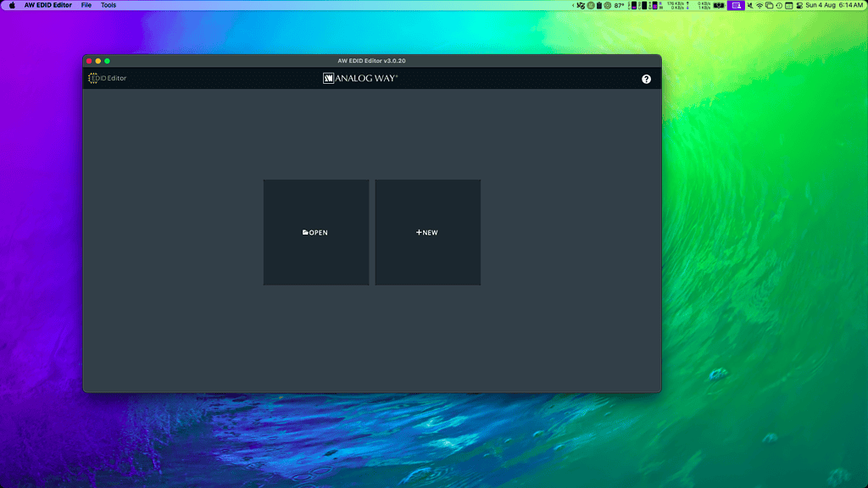
Task: Open the Apple menu
Action: point(12,5)
